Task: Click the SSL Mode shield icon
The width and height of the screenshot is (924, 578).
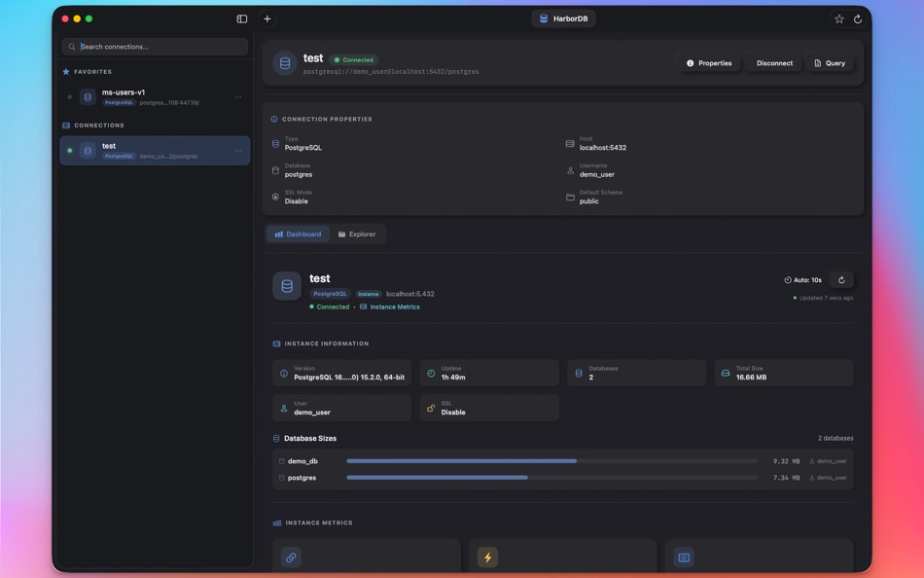Action: click(x=275, y=197)
